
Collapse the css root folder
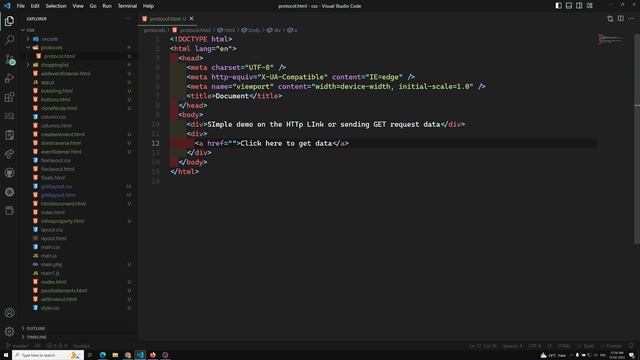(x=31, y=30)
